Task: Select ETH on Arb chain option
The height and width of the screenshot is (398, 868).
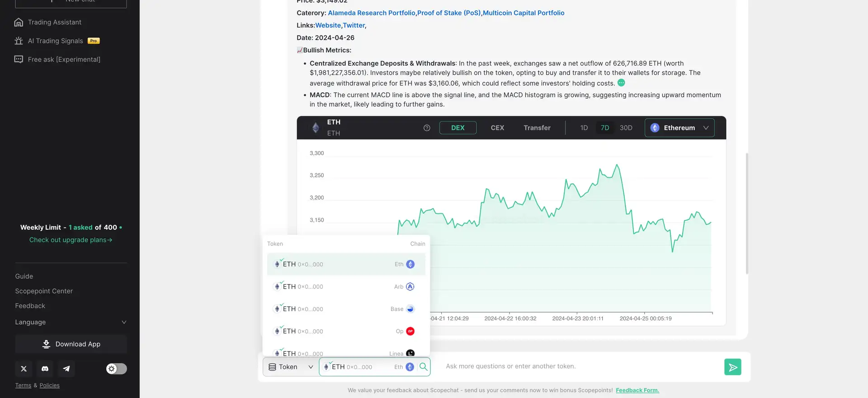Action: click(x=346, y=287)
